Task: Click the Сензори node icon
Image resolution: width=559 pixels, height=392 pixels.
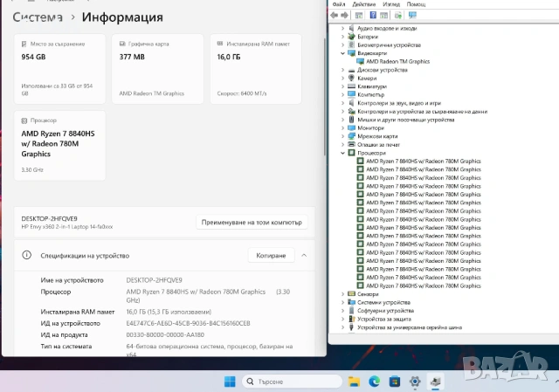Action: pyautogui.click(x=351, y=294)
